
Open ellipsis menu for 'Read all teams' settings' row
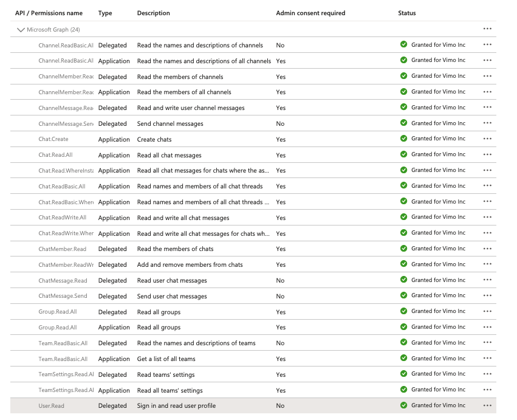pyautogui.click(x=487, y=390)
